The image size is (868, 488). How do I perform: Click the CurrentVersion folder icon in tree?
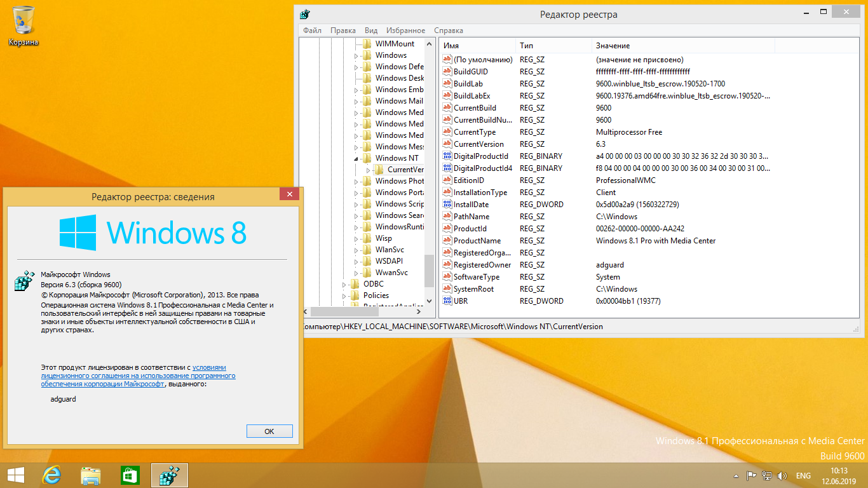[x=379, y=170]
